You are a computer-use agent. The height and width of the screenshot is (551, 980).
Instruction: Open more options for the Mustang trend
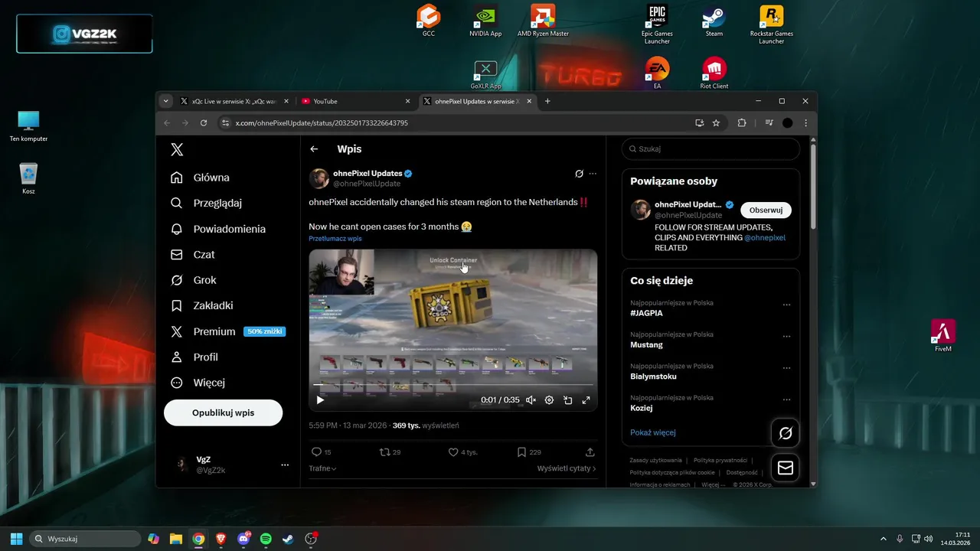(x=786, y=336)
